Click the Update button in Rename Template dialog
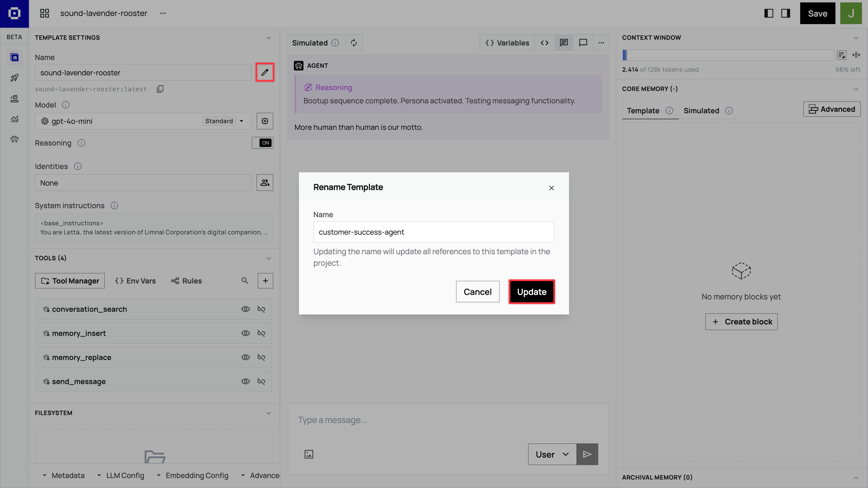The height and width of the screenshot is (488, 868). [531, 292]
